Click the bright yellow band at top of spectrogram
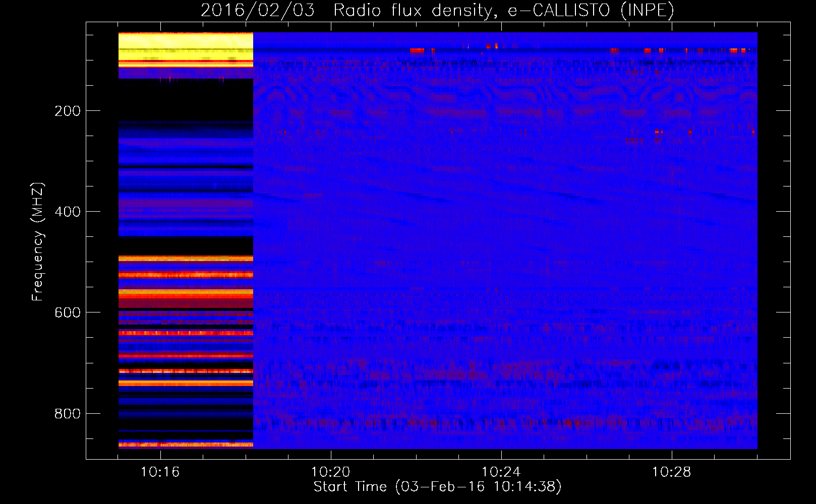Screen dimensions: 816x504 (186, 49)
